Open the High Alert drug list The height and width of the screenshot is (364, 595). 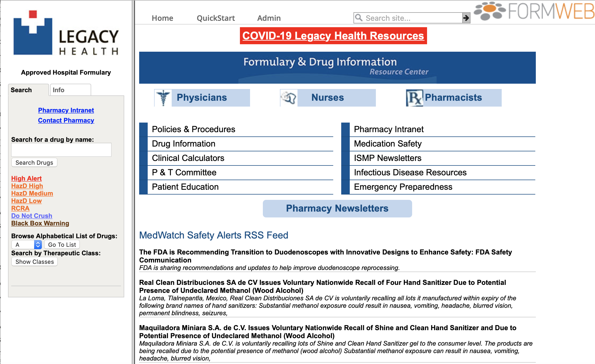pyautogui.click(x=26, y=179)
